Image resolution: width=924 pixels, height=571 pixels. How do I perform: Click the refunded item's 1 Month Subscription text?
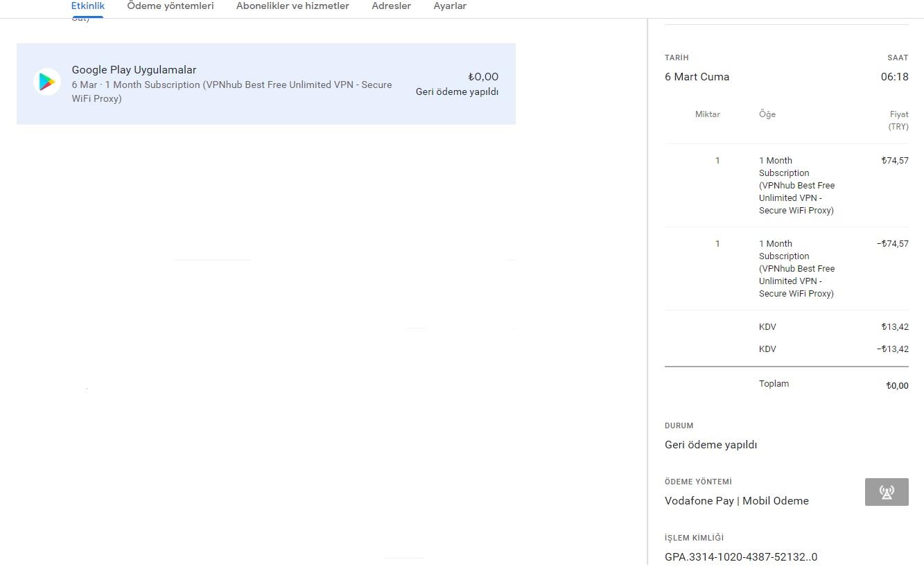796,269
